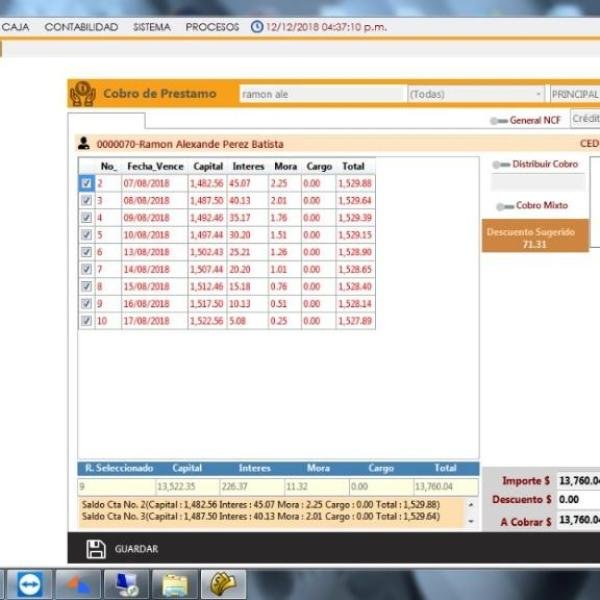Open the money loan app taskbar icon

[223, 584]
